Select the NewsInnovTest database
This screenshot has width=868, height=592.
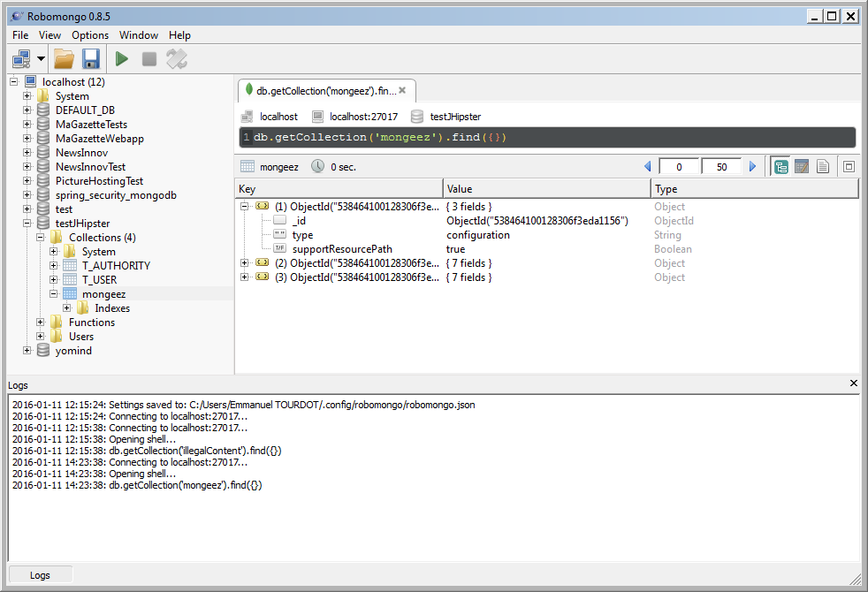[90, 166]
